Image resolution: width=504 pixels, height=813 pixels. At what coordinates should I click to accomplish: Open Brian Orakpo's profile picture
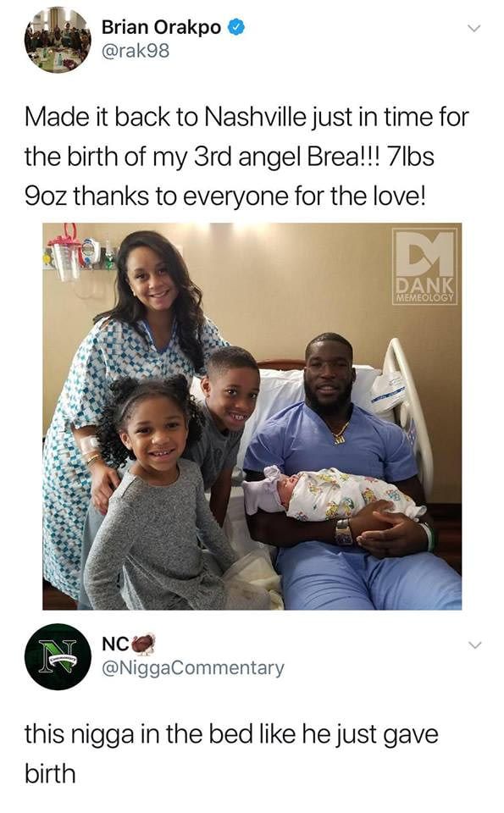point(58,40)
